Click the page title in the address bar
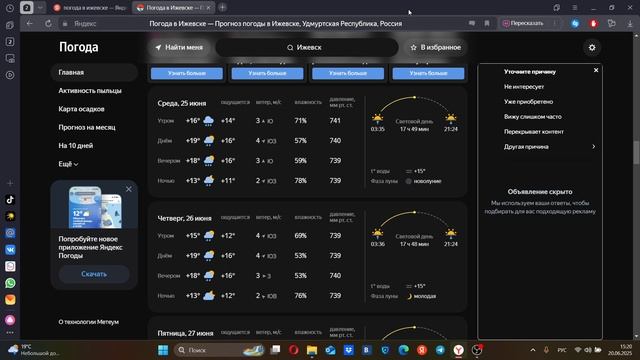 tap(276, 24)
